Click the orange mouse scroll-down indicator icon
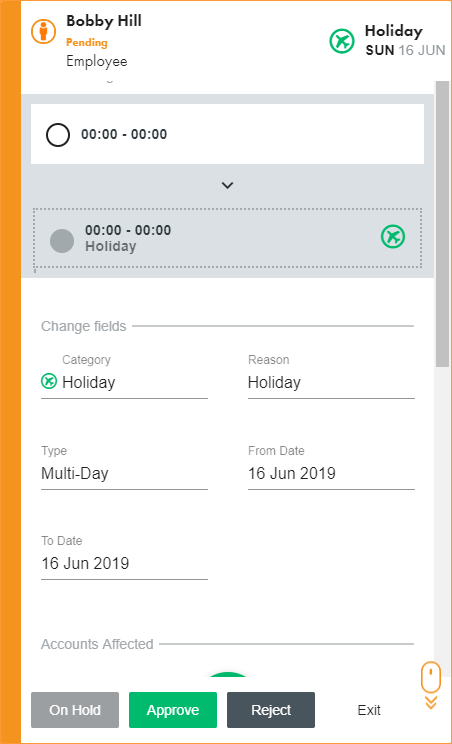The height and width of the screenshot is (744, 452). (431, 685)
